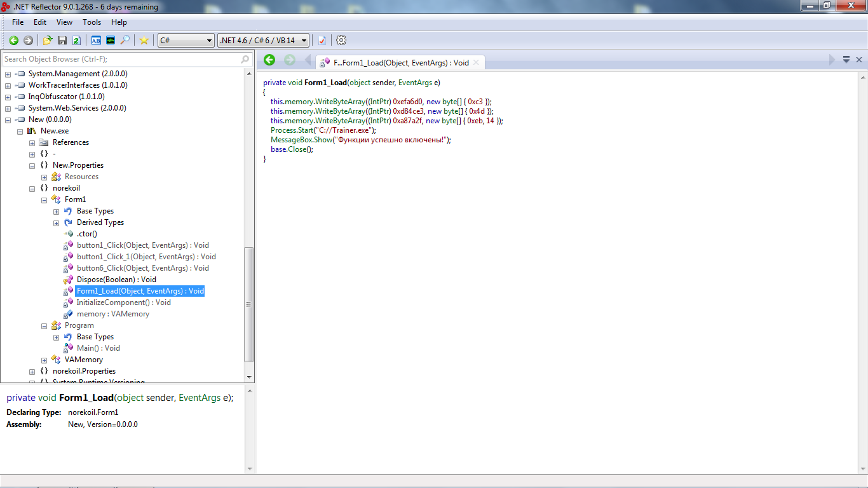868x488 pixels.
Task: Select button1_Click_1 method in tree
Action: click(x=146, y=257)
